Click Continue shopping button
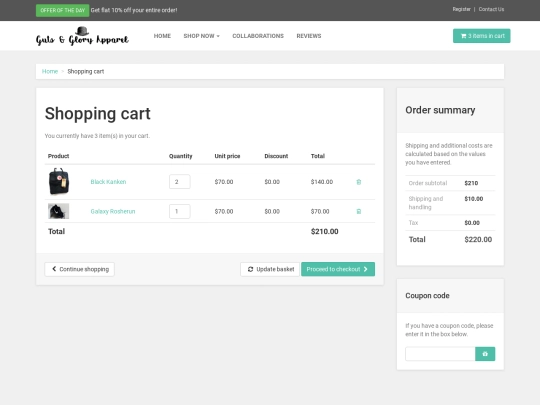 point(80,269)
